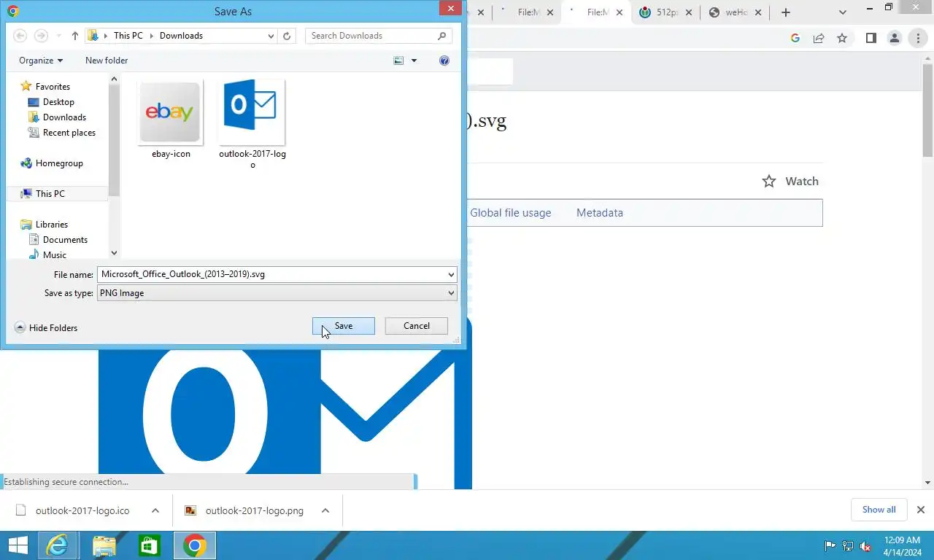
Task: Open Music library in navigation pane
Action: click(55, 255)
